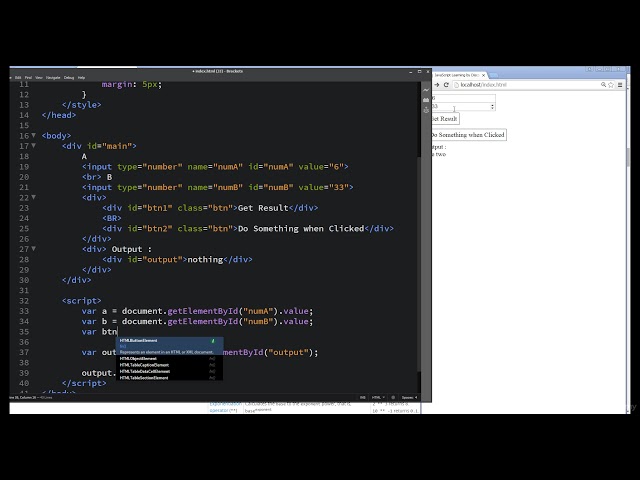Close the JavaScript Learning browser tab

(483, 75)
